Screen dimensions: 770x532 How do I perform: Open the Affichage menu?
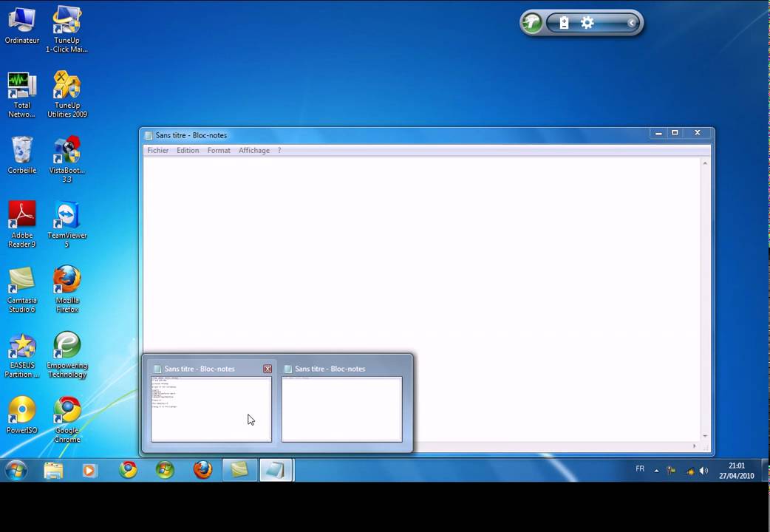(x=254, y=150)
